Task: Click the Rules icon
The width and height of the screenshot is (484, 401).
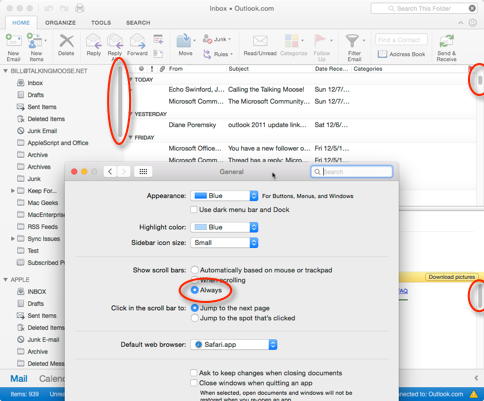Action: (207, 54)
